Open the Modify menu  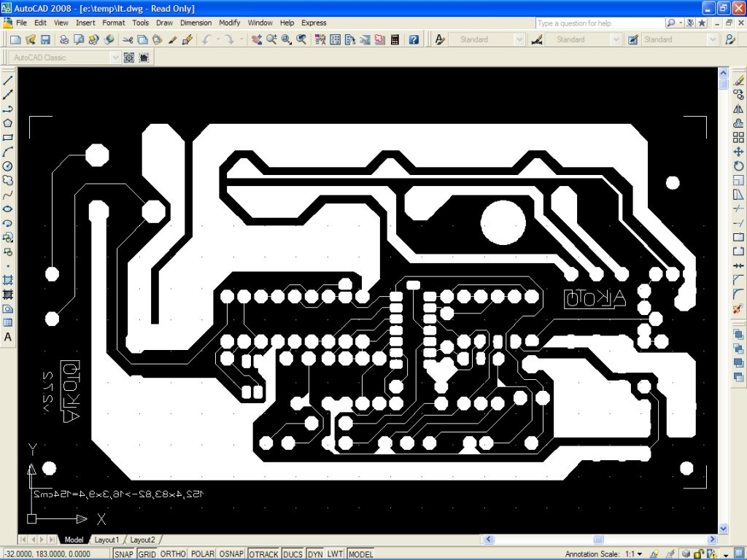229,23
